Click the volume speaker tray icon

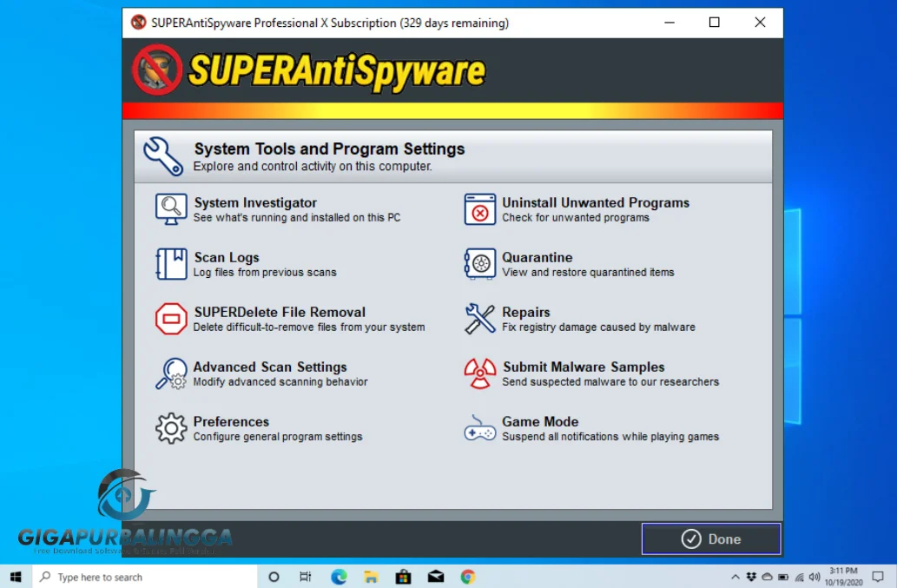click(x=815, y=577)
